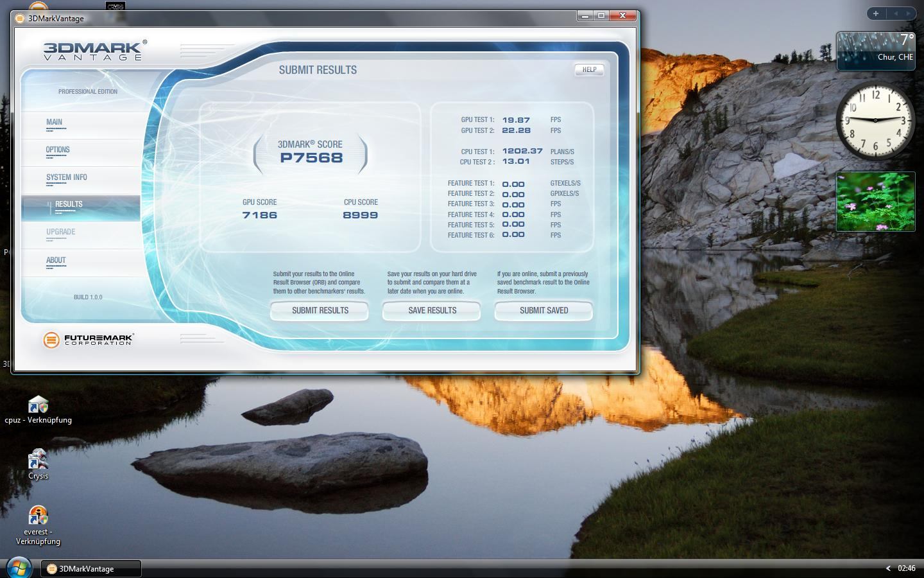The height and width of the screenshot is (578, 924).
Task: Show hidden tray icons arrow
Action: tap(888, 568)
